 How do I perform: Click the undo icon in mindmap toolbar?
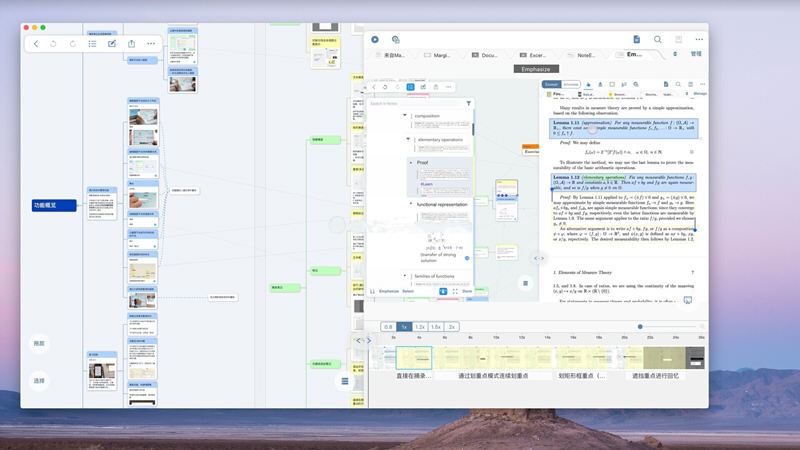click(x=53, y=44)
